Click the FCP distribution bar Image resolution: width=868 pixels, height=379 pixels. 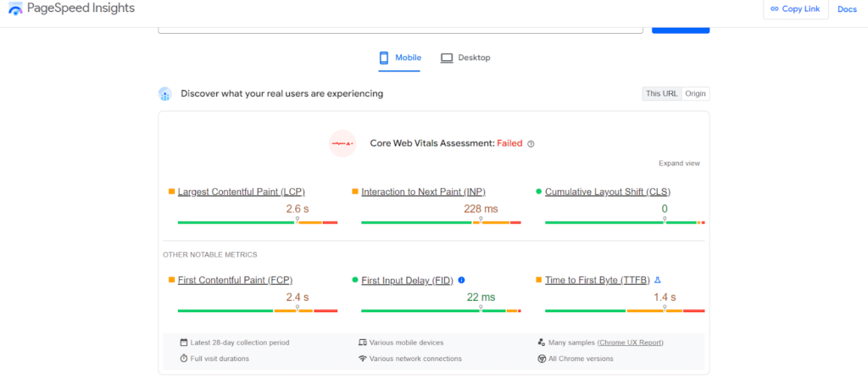pos(258,311)
